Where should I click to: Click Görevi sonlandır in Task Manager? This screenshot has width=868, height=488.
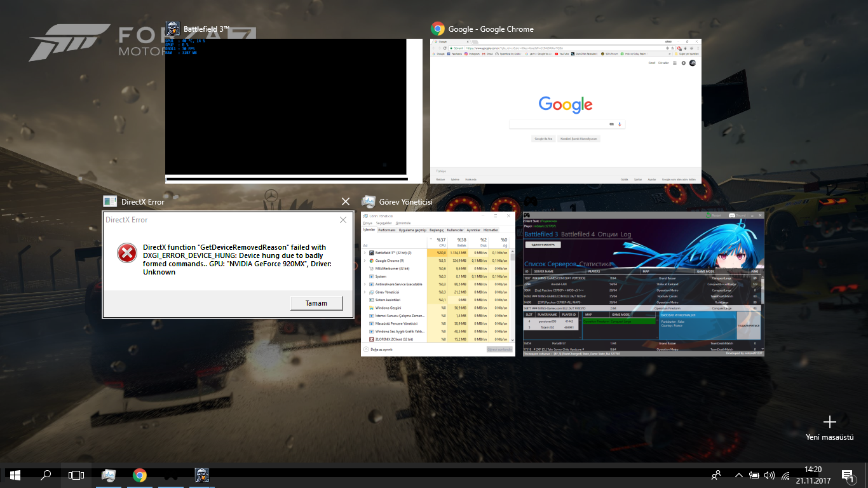(499, 349)
